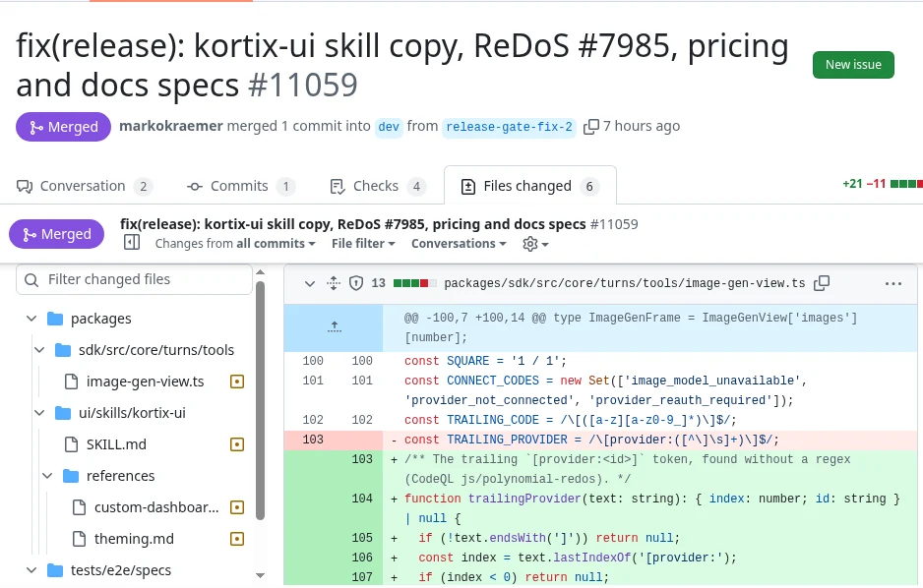Click the shield code-scanning icon in the file header
923x588 pixels.
click(x=356, y=283)
